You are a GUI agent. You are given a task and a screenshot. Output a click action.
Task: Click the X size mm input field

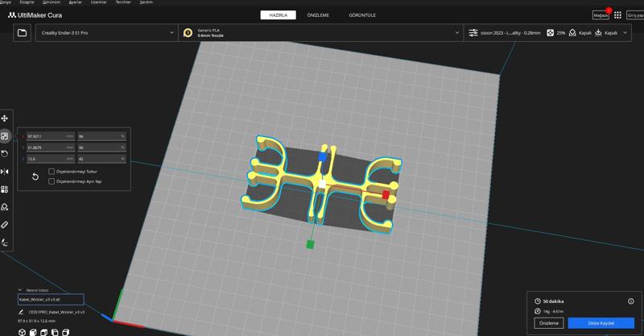51,136
